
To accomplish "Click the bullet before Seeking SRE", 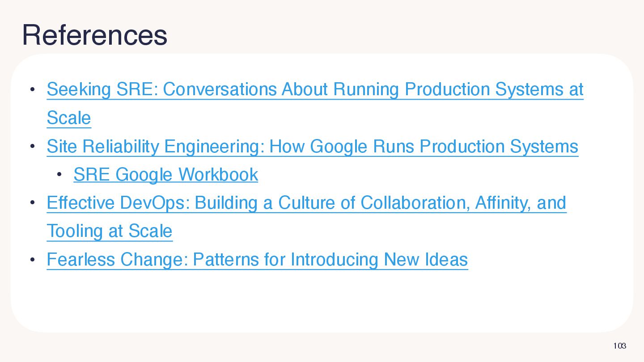I will 32,90.
